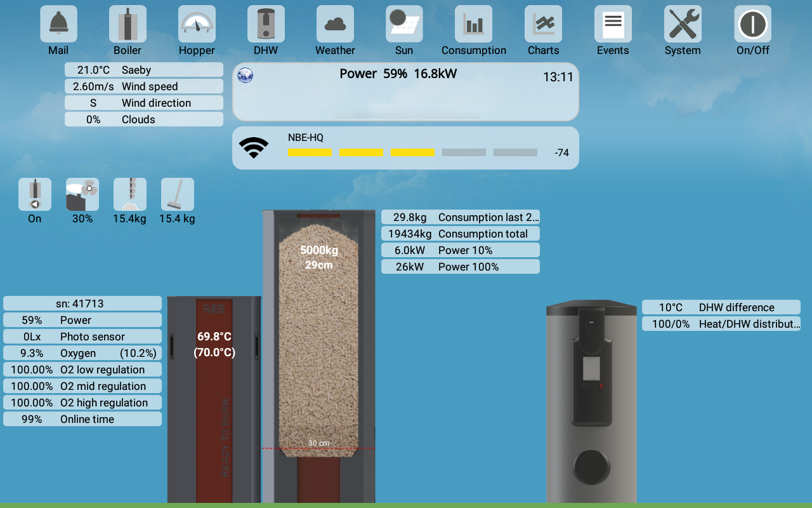812x508 pixels.
Task: Click the O2 mid regulation row
Action: pyautogui.click(x=82, y=386)
